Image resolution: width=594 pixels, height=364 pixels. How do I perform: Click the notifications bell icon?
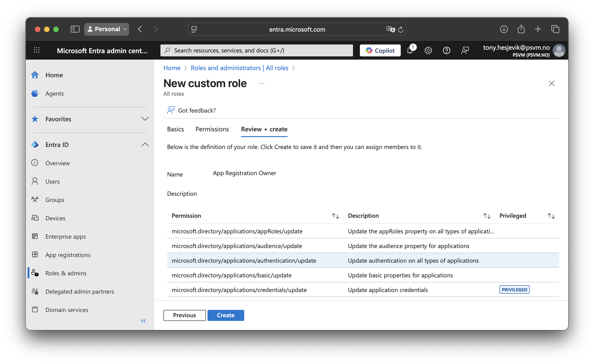410,50
